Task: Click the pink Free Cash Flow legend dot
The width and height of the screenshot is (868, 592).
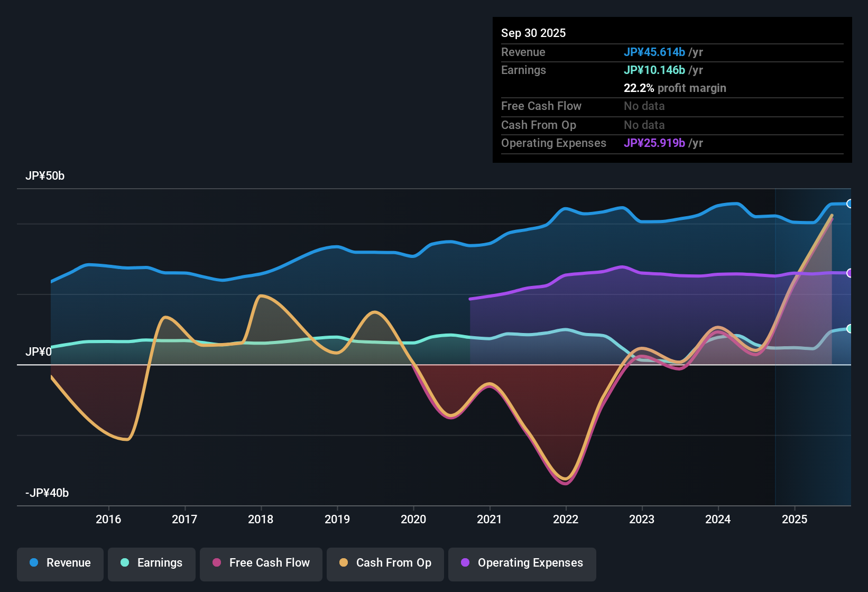Action: 216,563
